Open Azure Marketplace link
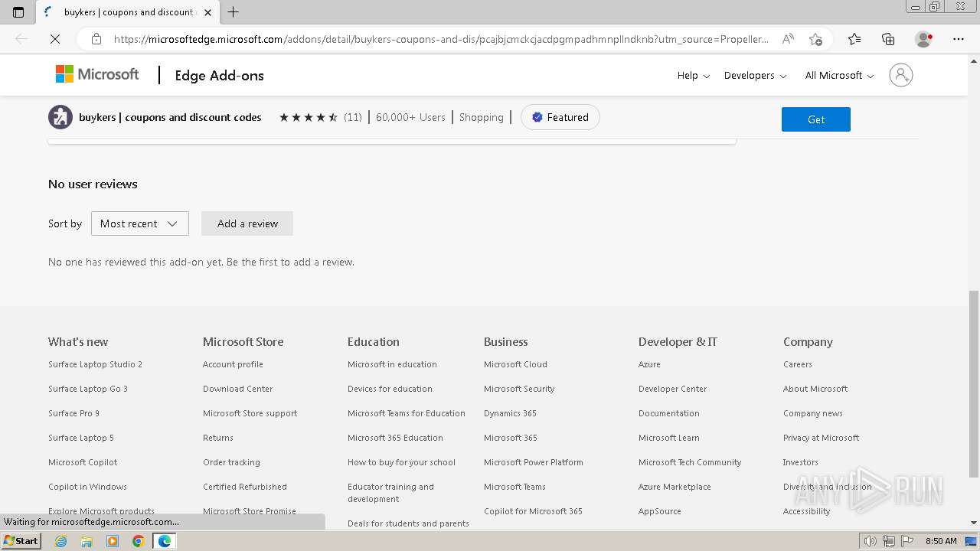The height and width of the screenshot is (551, 980). tap(675, 487)
